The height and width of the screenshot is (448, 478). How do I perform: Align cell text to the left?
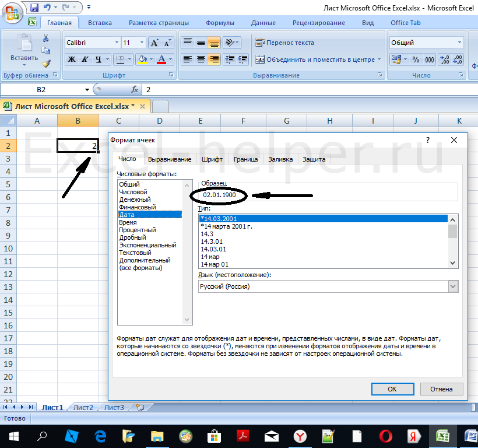(188, 60)
